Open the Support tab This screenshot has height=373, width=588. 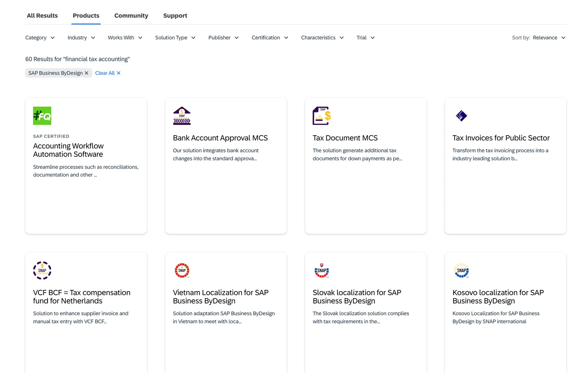175,15
